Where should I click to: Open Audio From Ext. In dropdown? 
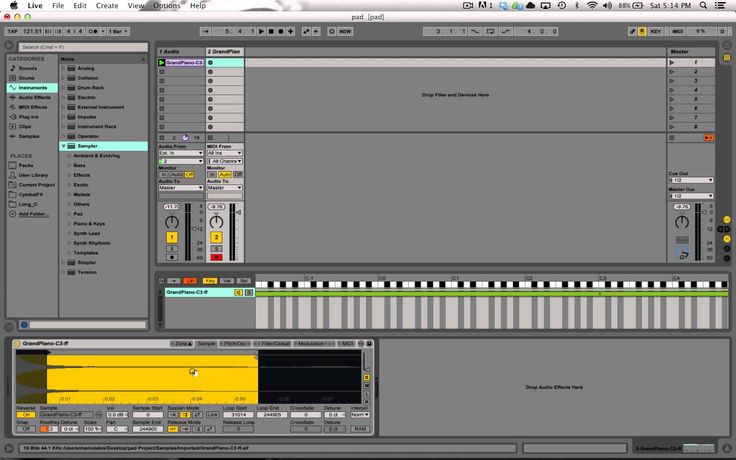click(181, 153)
